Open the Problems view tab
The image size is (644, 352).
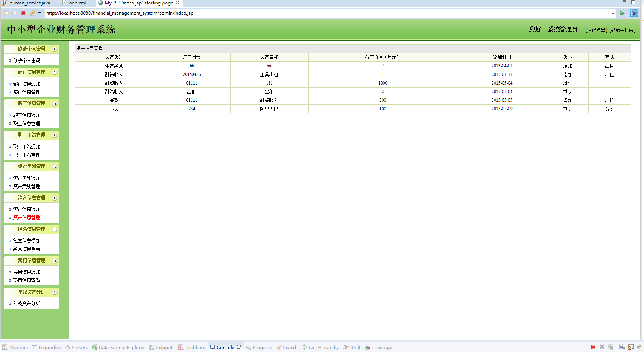click(x=192, y=347)
